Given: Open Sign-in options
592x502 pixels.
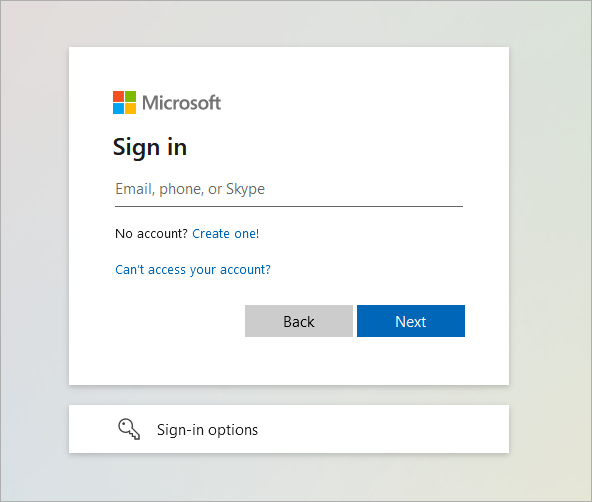Looking at the screenshot, I should 289,429.
